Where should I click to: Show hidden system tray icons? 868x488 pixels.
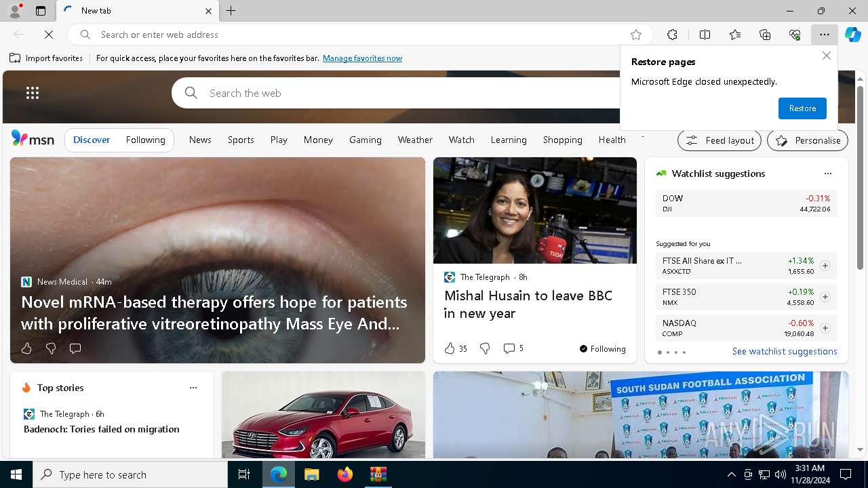pyautogui.click(x=731, y=474)
